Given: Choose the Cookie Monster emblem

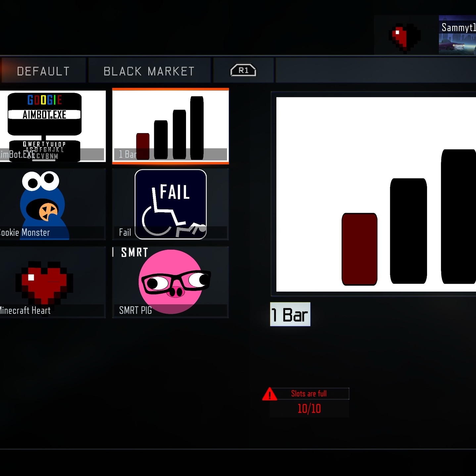Looking at the screenshot, I should pyautogui.click(x=52, y=204).
